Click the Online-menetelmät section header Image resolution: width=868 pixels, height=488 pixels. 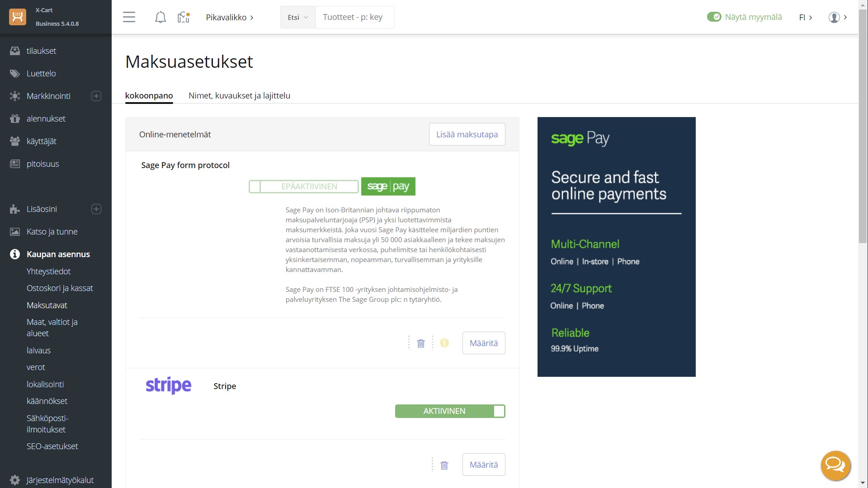click(x=175, y=134)
